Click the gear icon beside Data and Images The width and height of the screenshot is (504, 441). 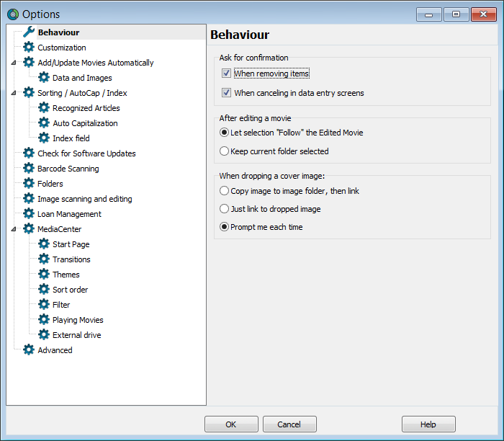click(x=44, y=78)
